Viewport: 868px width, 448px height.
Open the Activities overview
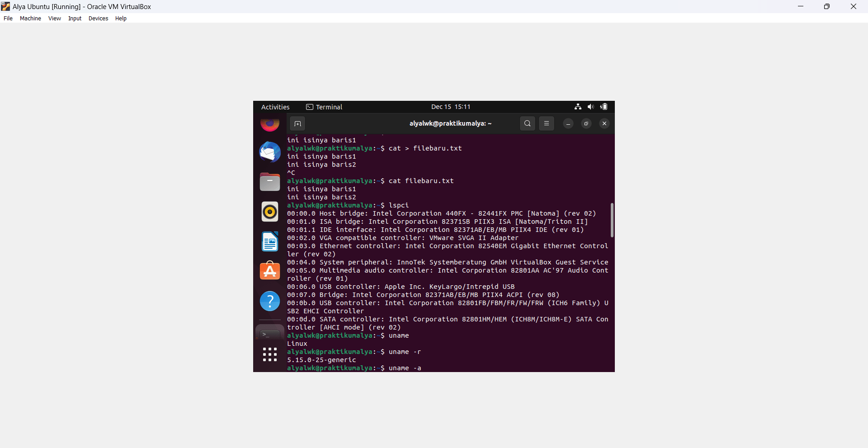coord(275,107)
